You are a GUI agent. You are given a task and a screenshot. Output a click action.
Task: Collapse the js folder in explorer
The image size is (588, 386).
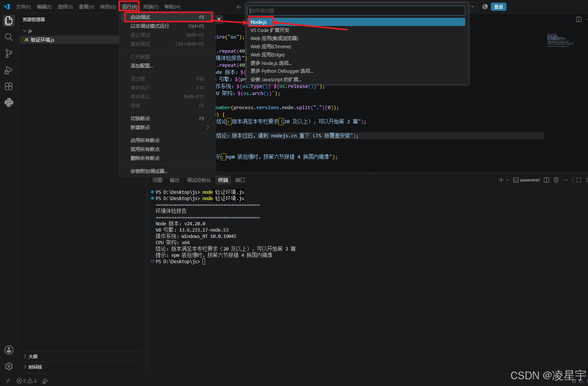25,31
